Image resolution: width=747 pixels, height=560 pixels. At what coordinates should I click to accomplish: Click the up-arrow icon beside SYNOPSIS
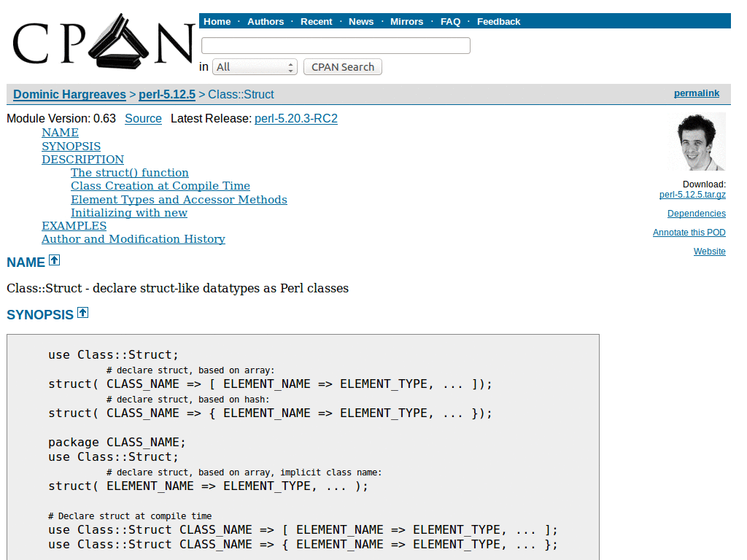coord(83,312)
